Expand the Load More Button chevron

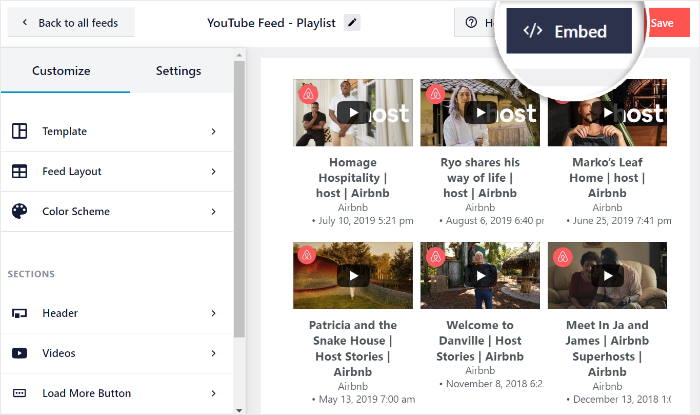click(213, 393)
